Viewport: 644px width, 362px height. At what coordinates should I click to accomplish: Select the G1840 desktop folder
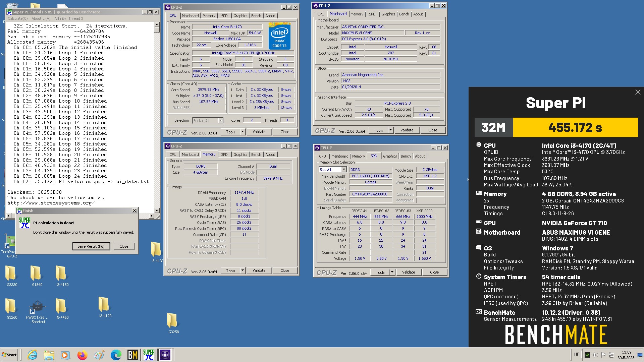(37, 276)
